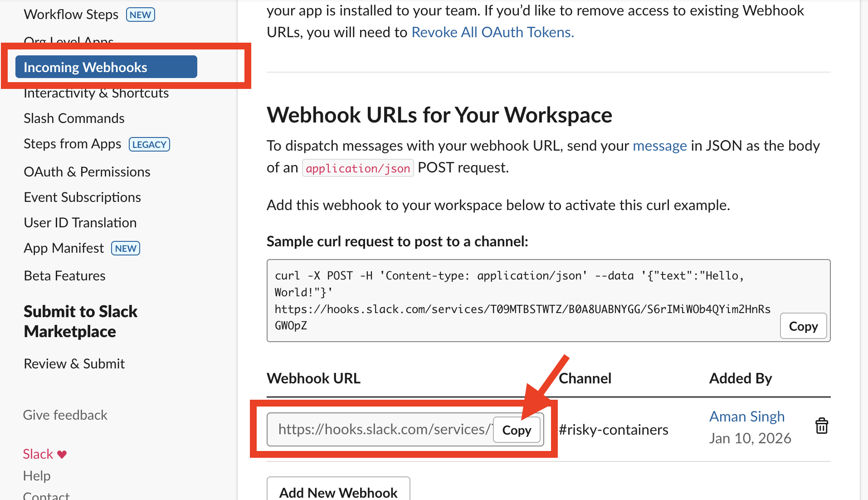Open Slash Commands section

(x=74, y=118)
